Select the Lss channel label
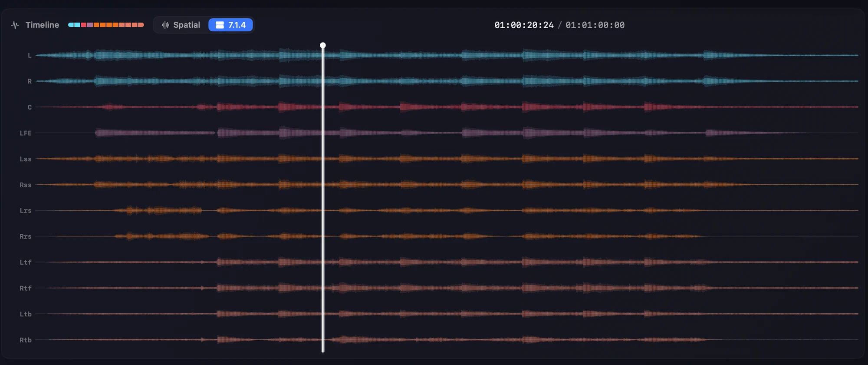The width and height of the screenshot is (868, 365). [x=26, y=159]
